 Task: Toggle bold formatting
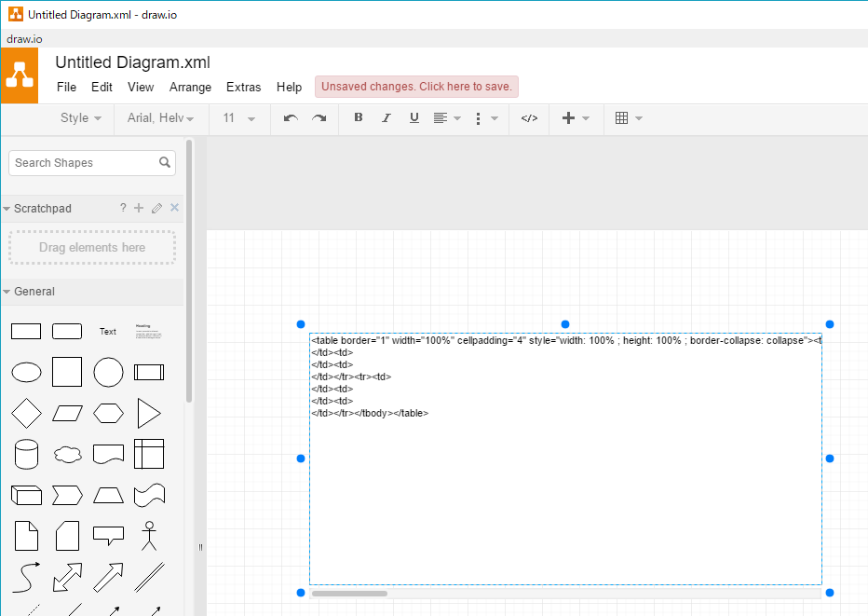[x=358, y=118]
